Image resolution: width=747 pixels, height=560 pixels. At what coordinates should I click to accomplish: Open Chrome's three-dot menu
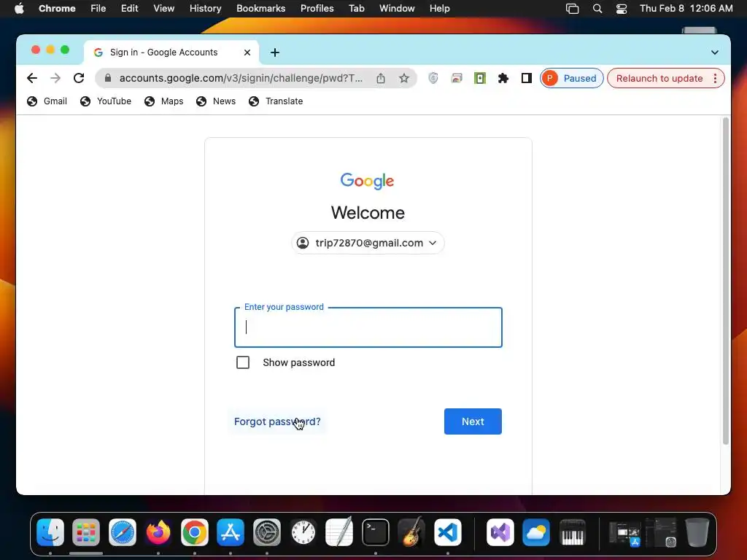pos(715,78)
